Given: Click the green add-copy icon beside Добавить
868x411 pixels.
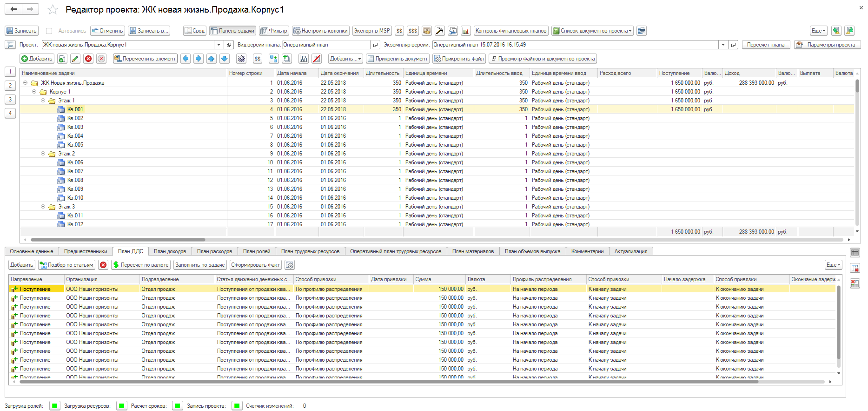Looking at the screenshot, I should pyautogui.click(x=62, y=59).
